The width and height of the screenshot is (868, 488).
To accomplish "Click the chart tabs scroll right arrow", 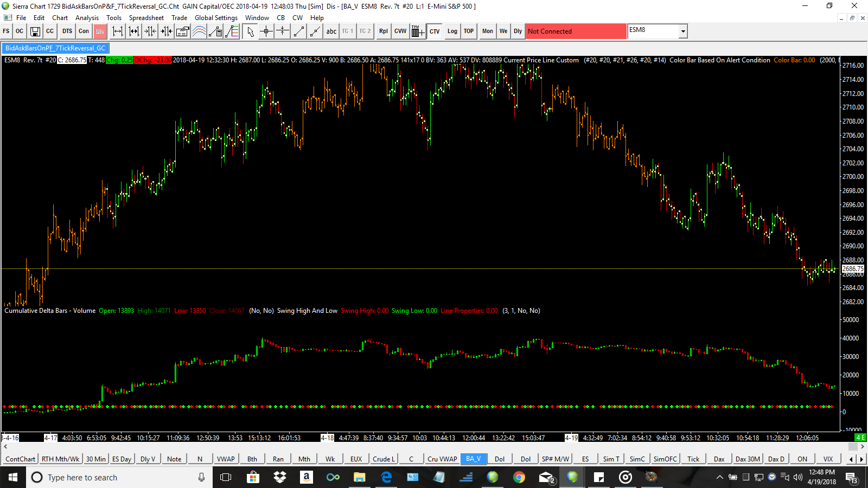I will coord(861,459).
